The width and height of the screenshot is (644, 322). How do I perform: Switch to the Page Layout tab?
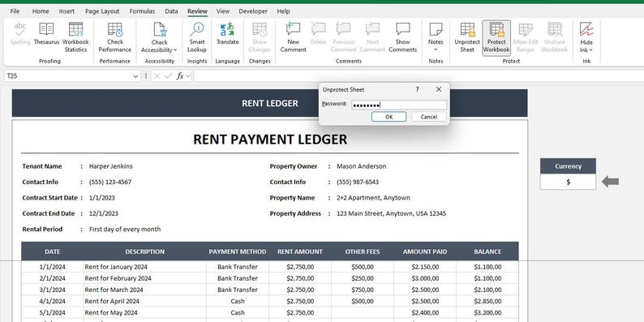(x=102, y=11)
